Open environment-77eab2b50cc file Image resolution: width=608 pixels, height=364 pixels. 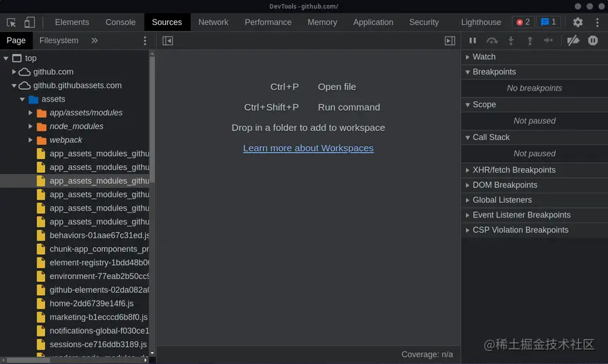pos(75,276)
